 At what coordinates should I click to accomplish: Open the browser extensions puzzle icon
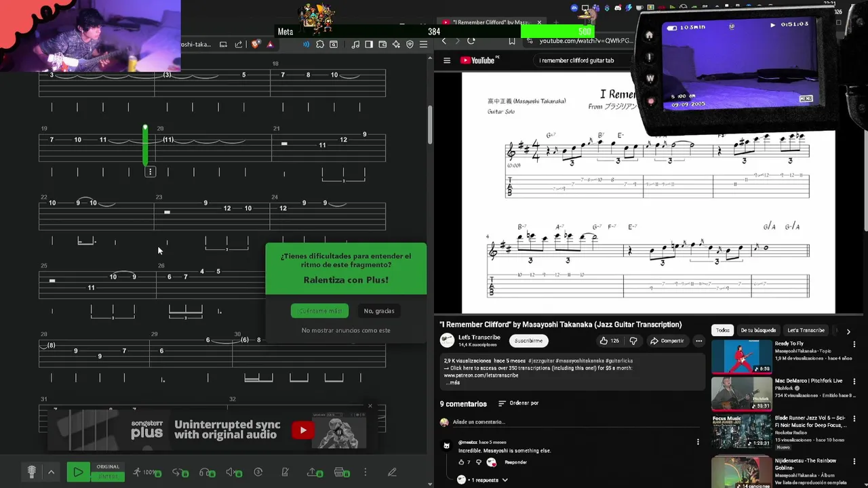(x=320, y=44)
